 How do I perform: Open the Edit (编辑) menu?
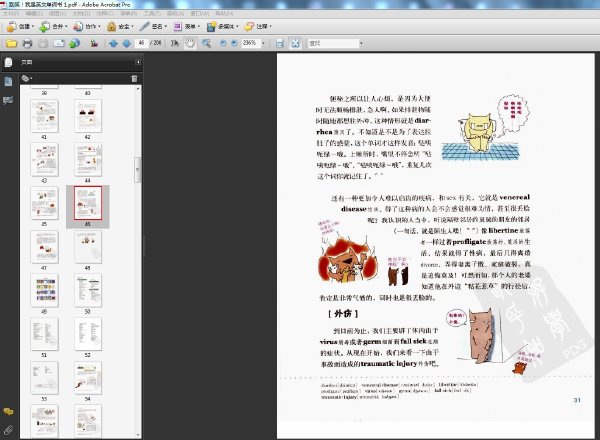[x=34, y=13]
